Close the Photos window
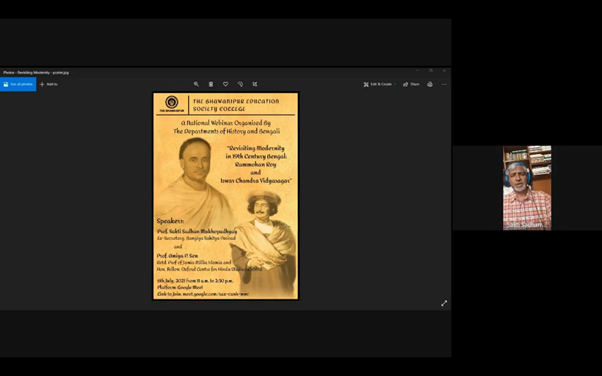The height and width of the screenshot is (376, 602). pyautogui.click(x=444, y=71)
